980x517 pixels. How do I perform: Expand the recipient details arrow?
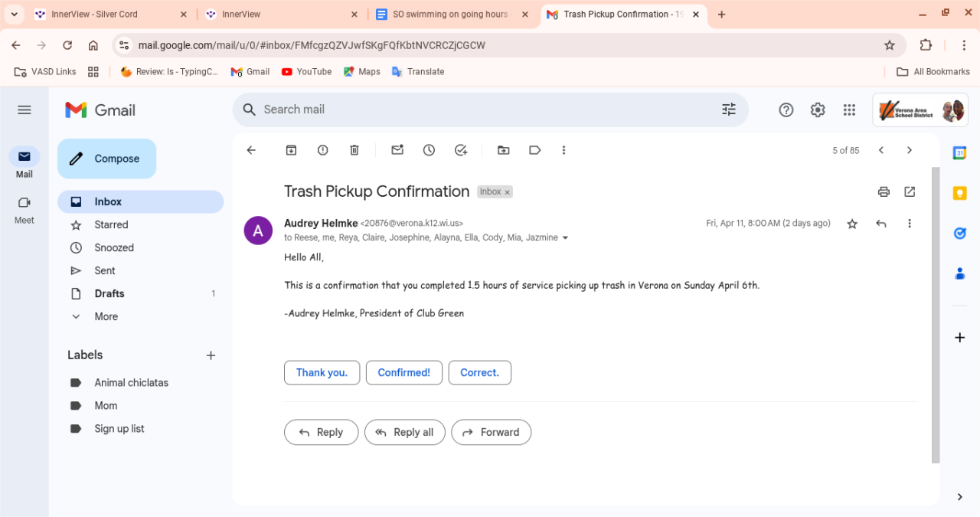point(566,238)
